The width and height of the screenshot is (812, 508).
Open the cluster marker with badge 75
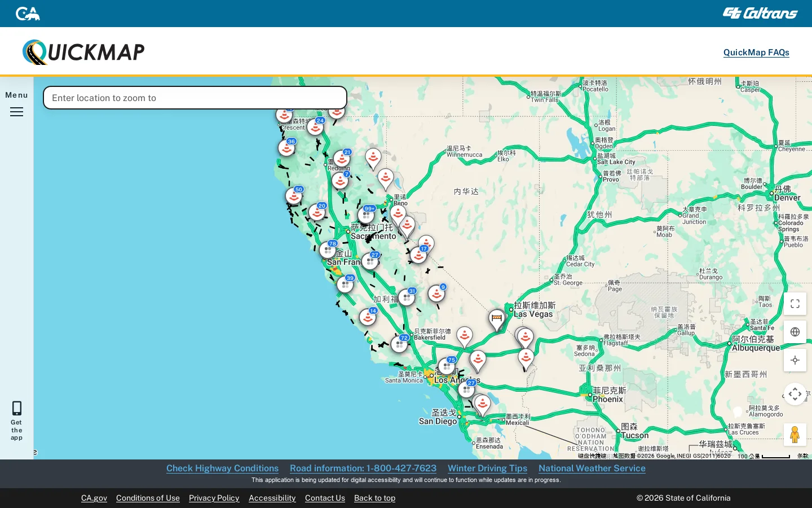pos(447,366)
